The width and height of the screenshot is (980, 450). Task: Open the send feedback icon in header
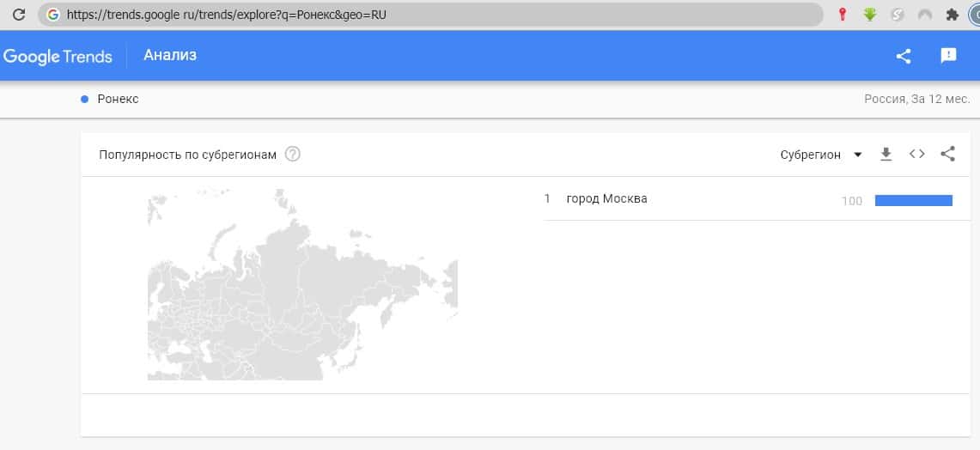click(948, 56)
